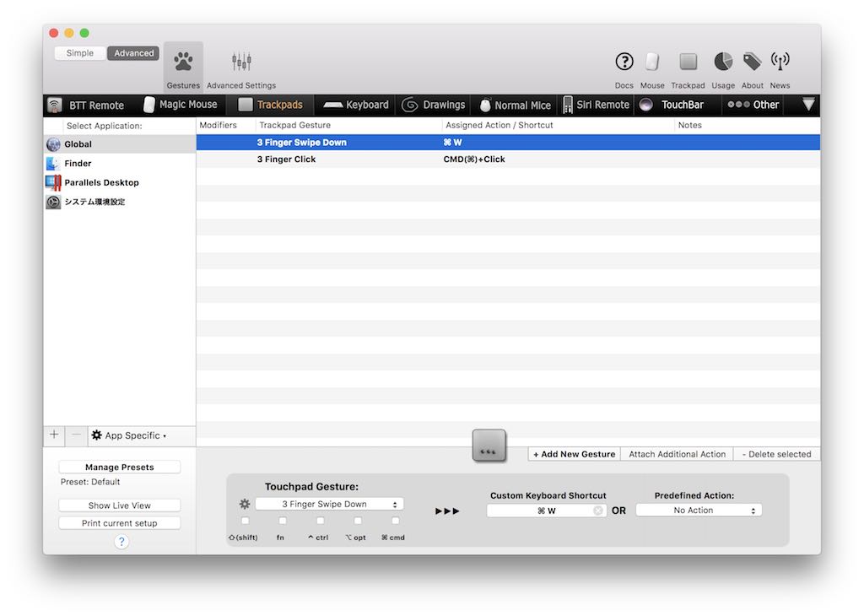The height and width of the screenshot is (616, 864).
Task: Open Manage Presets
Action: (x=120, y=467)
